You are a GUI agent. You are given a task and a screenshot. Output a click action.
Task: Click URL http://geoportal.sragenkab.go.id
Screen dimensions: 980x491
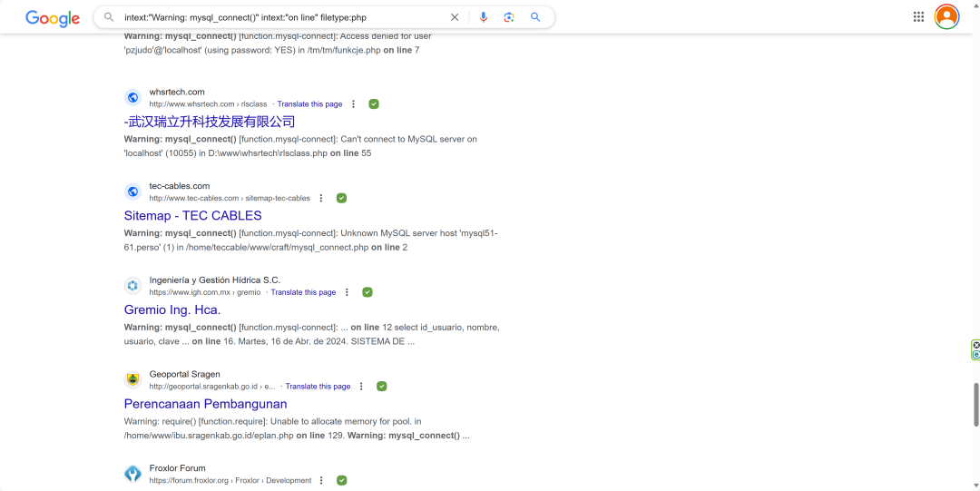[x=212, y=387]
